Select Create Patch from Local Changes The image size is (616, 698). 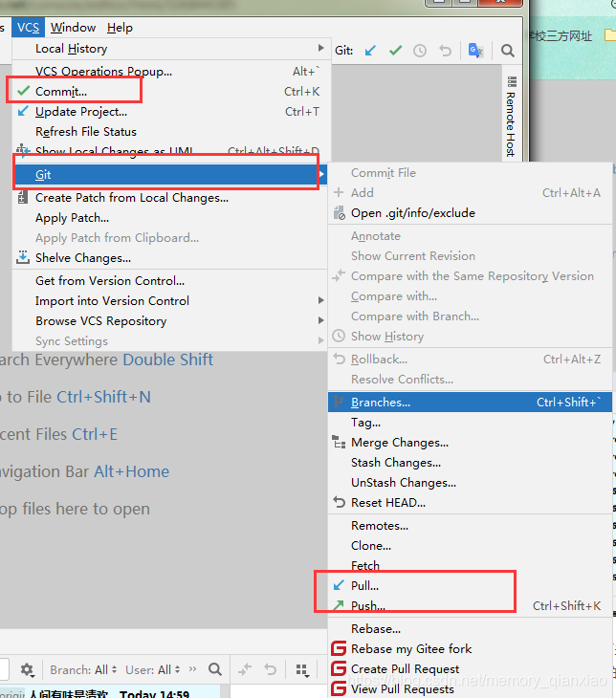(x=170, y=198)
